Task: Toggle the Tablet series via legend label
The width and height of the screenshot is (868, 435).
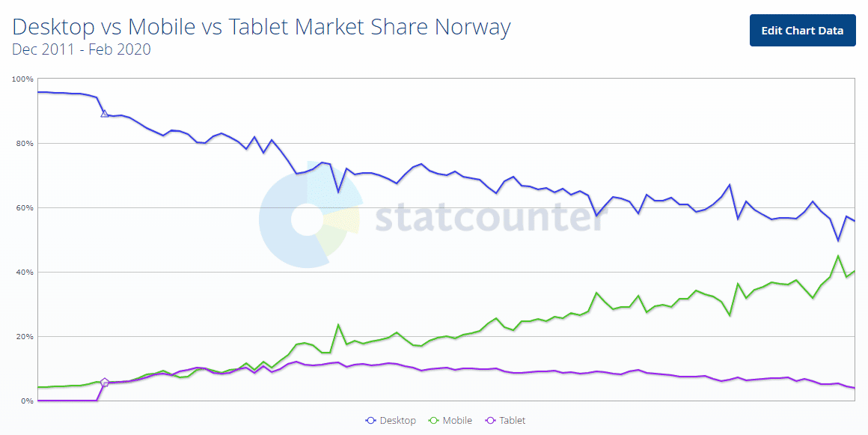Action: point(512,421)
